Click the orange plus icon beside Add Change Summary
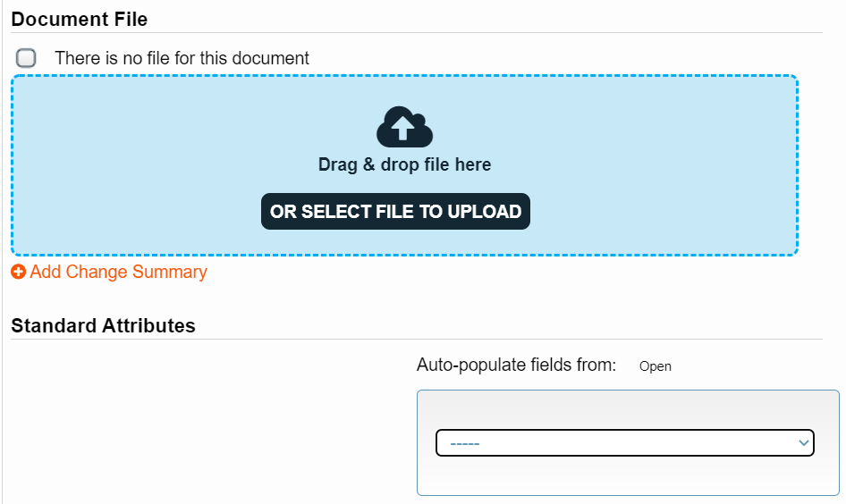846x504 pixels. 19,273
